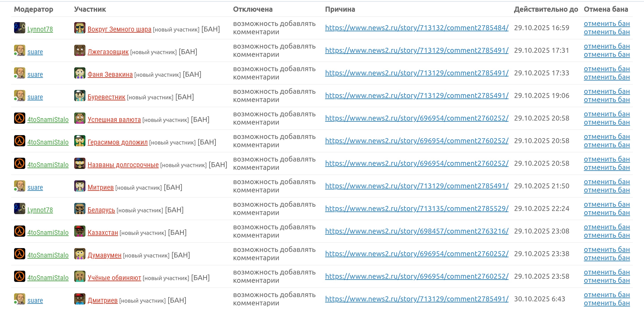Click Lynnot78 moderator avatar in first row
Viewport: 644px width, 315px height.
coord(19,28)
